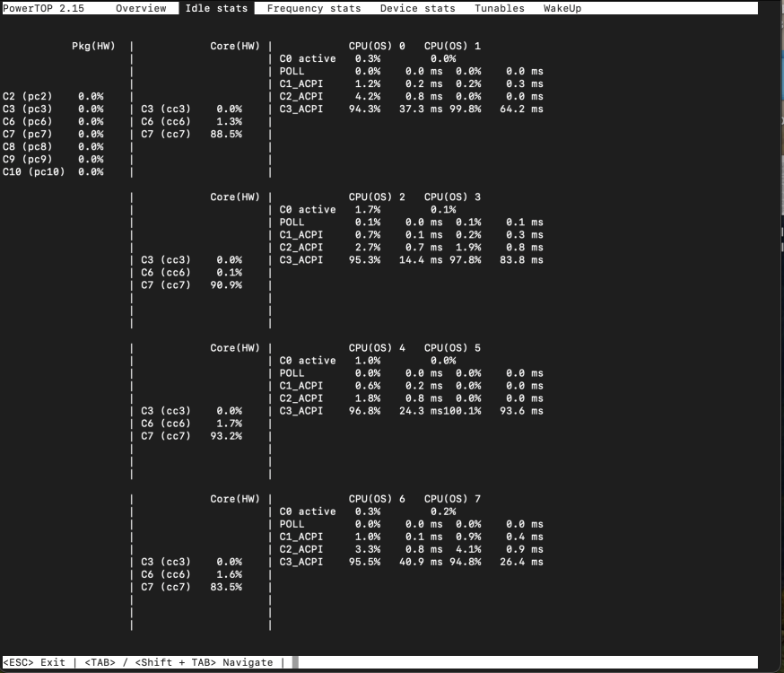Click the C3_ACPI value 95.3%
Screen dimensions: 784x673
364,259
